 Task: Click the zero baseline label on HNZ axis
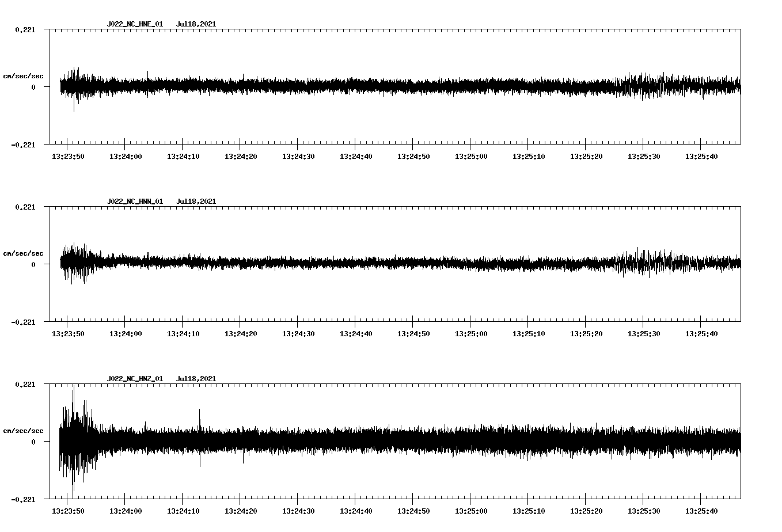tap(33, 442)
